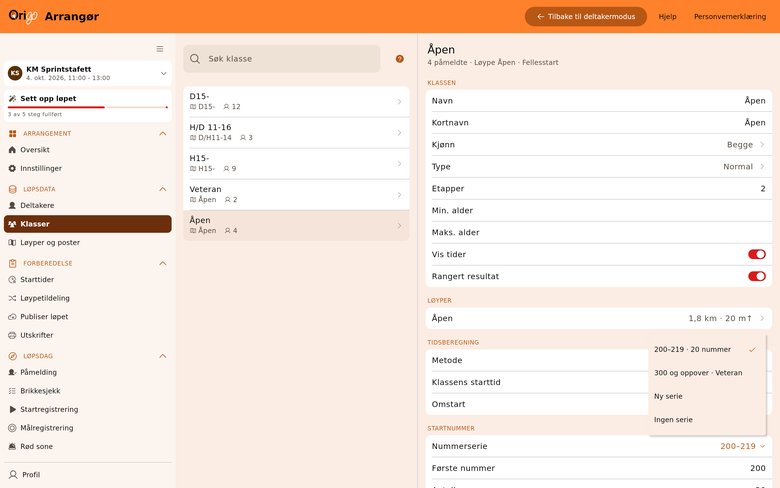The width and height of the screenshot is (780, 488).
Task: Edit the Kortnavn field
Action: click(x=598, y=122)
